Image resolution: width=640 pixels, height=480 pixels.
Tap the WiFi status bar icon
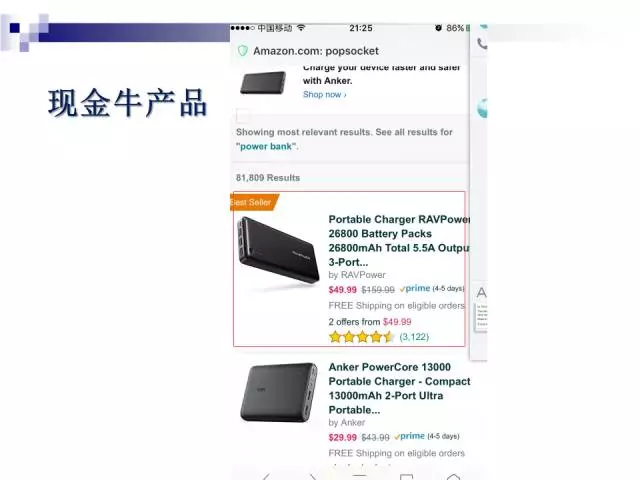[x=301, y=28]
